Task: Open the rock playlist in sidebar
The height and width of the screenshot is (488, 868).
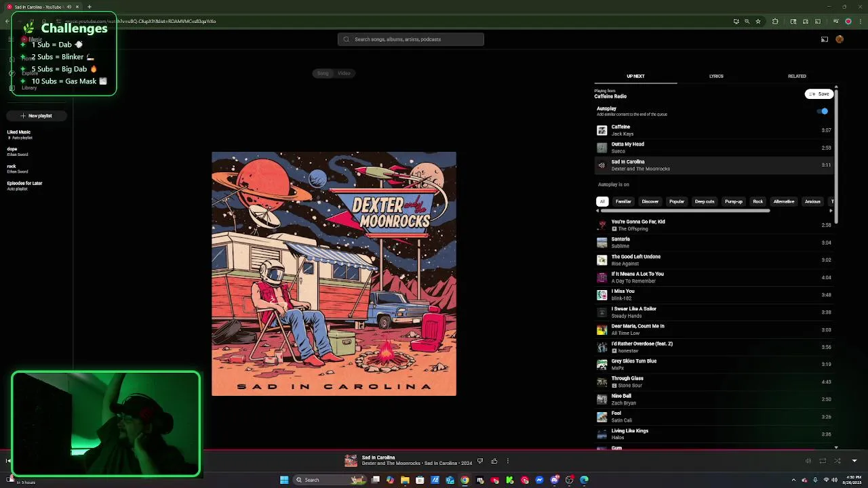Action: [17, 168]
